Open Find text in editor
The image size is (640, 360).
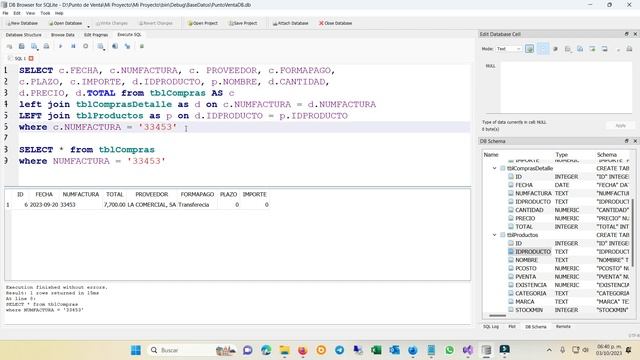tap(115, 47)
